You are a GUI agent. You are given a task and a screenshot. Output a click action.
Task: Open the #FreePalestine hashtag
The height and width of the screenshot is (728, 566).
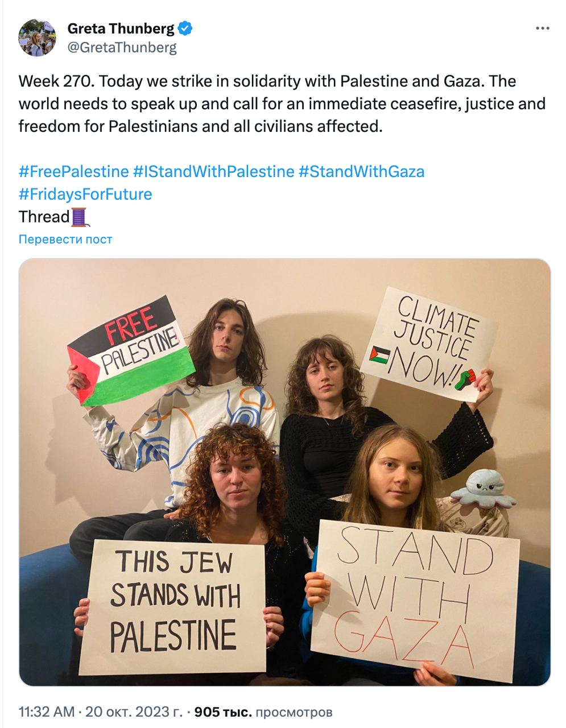(74, 171)
